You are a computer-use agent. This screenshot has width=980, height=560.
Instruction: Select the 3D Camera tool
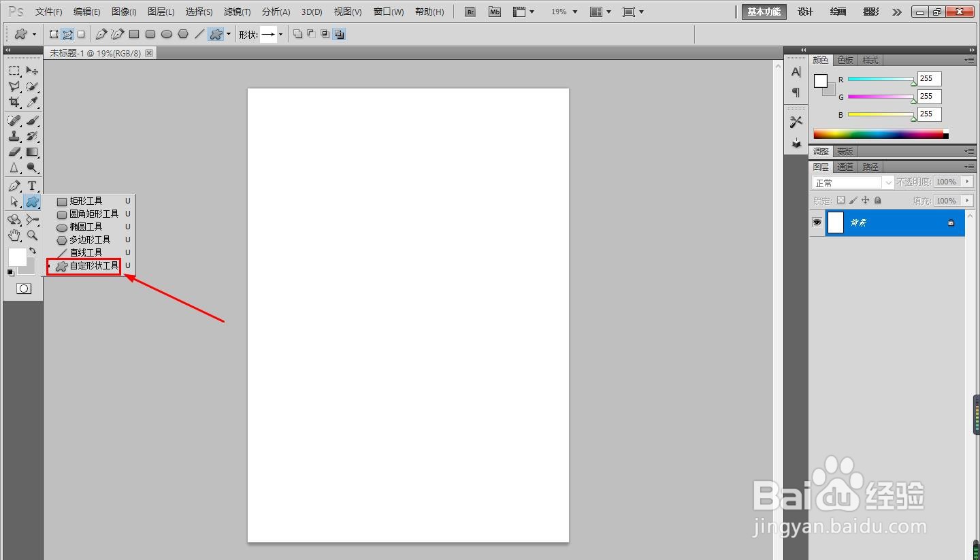32,220
